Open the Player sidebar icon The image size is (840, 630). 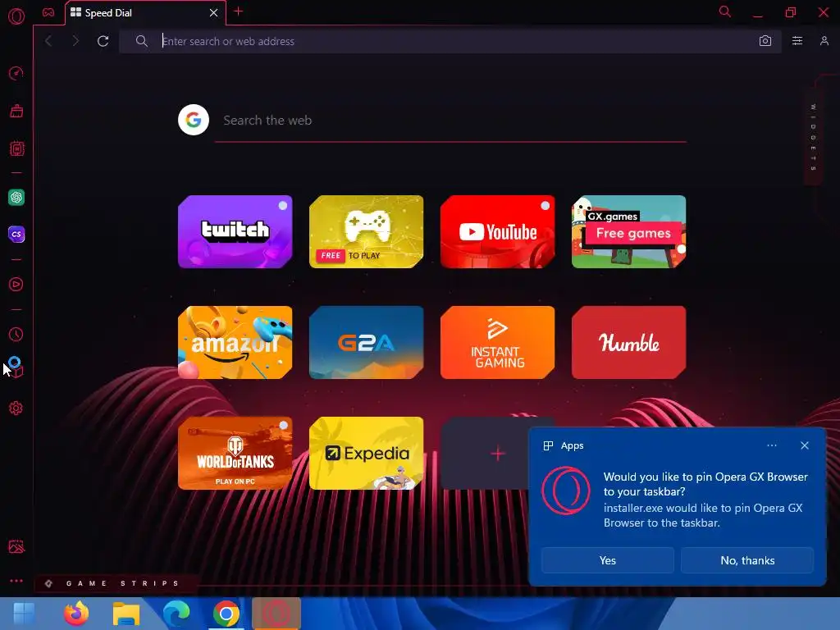point(16,284)
